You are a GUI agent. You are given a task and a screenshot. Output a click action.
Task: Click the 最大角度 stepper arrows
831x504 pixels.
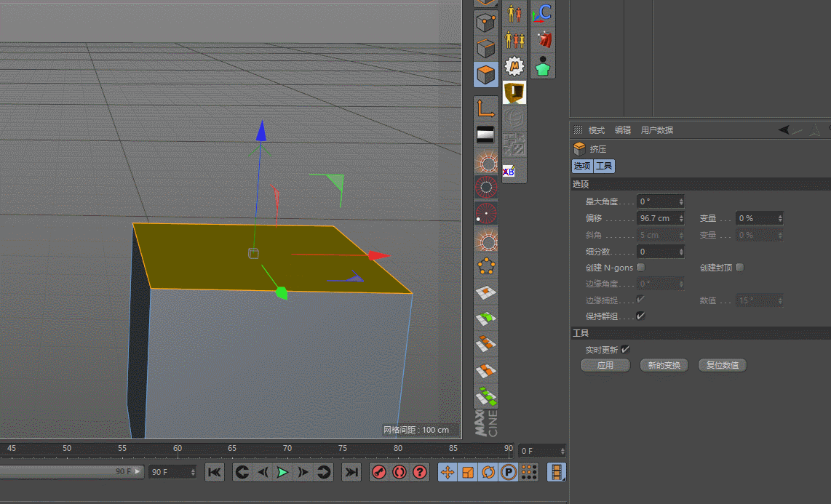click(681, 201)
